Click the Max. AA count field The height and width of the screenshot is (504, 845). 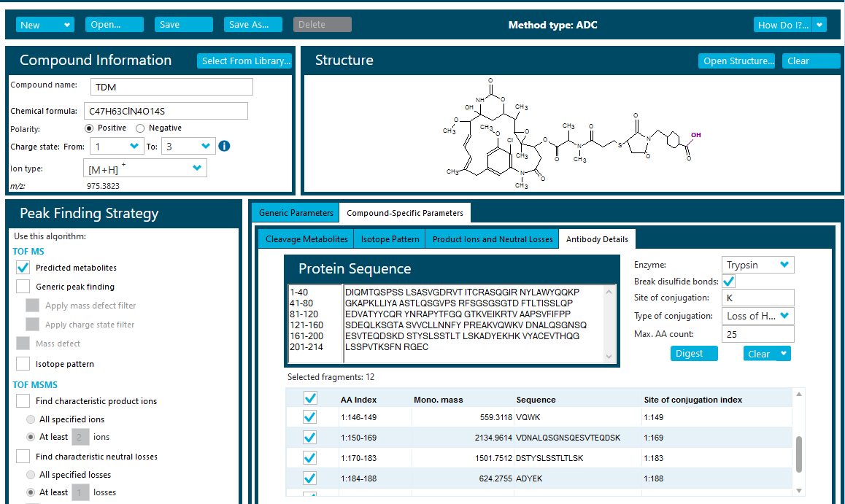coord(757,334)
